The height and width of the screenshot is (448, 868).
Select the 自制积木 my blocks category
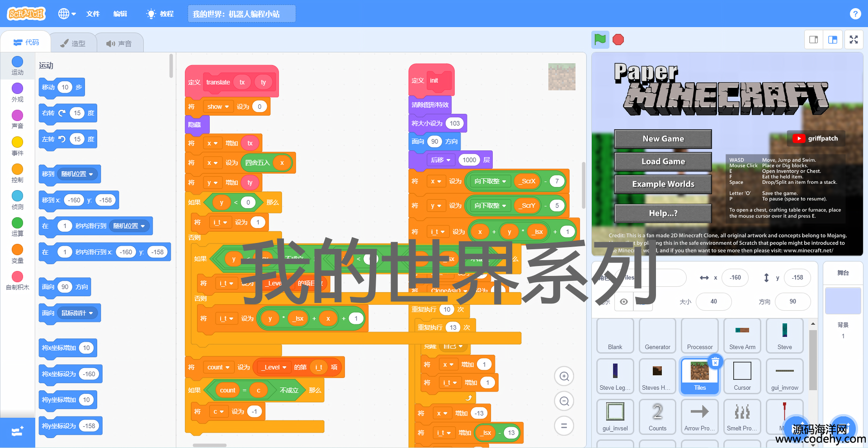pyautogui.click(x=17, y=280)
